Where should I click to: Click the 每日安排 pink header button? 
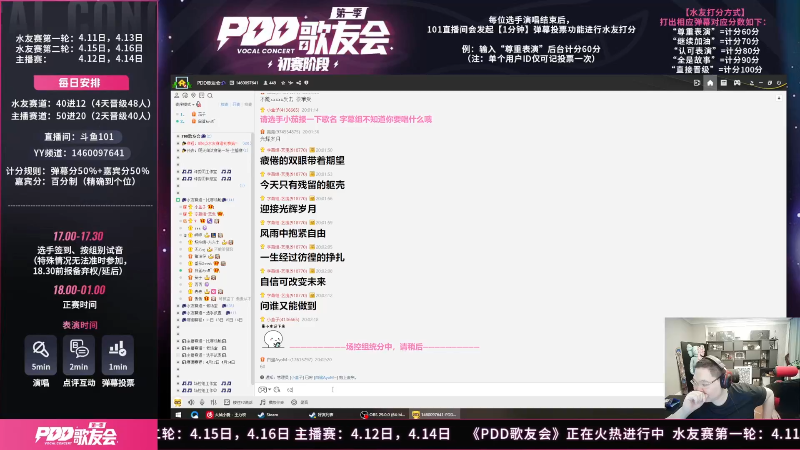click(x=81, y=83)
